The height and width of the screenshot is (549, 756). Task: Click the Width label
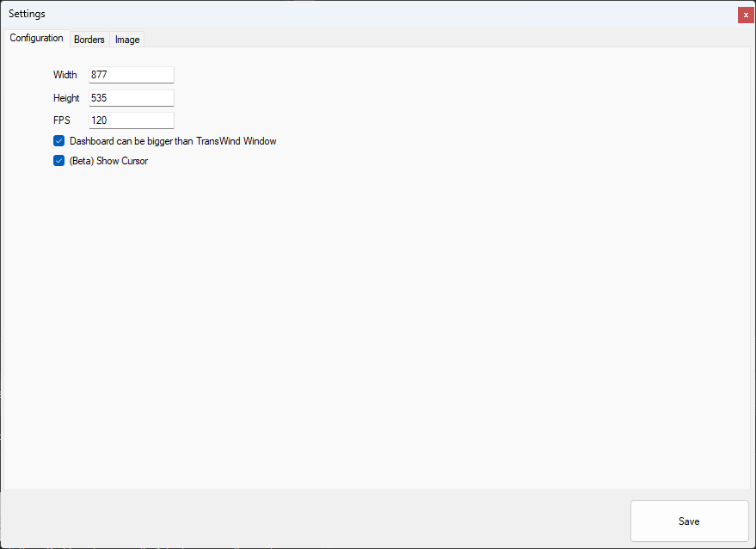(65, 75)
